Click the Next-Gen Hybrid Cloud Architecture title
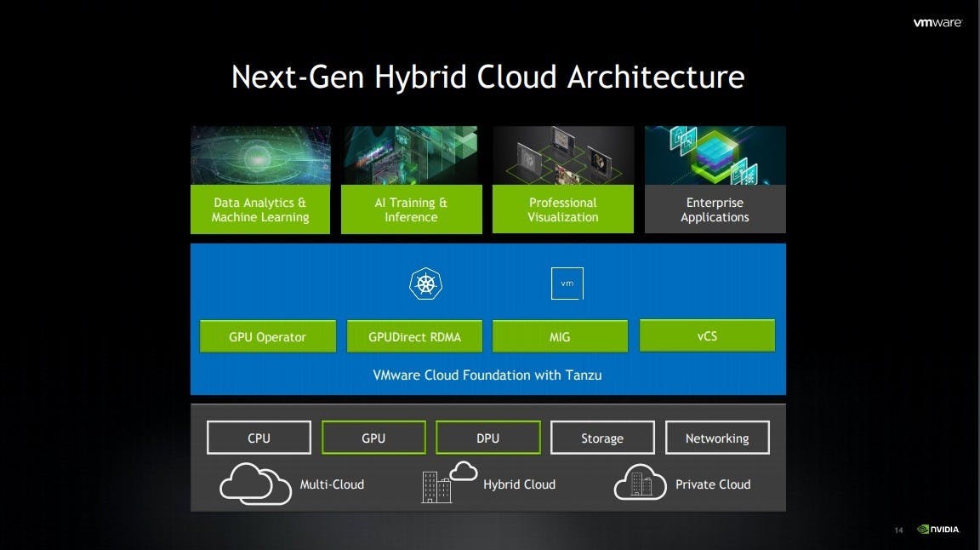The width and height of the screenshot is (980, 550). coord(488,77)
